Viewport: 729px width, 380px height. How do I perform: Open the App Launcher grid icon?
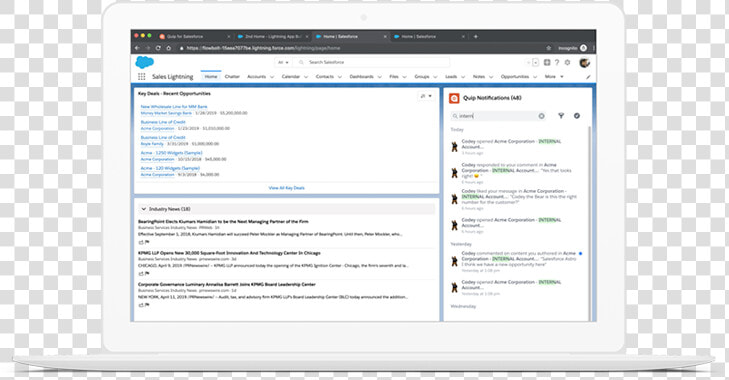141,77
